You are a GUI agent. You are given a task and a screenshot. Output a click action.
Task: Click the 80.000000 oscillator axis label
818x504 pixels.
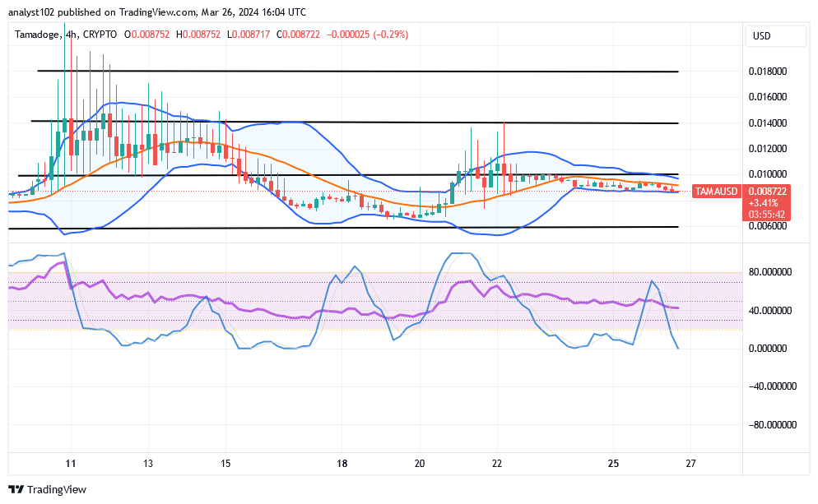[x=770, y=272]
